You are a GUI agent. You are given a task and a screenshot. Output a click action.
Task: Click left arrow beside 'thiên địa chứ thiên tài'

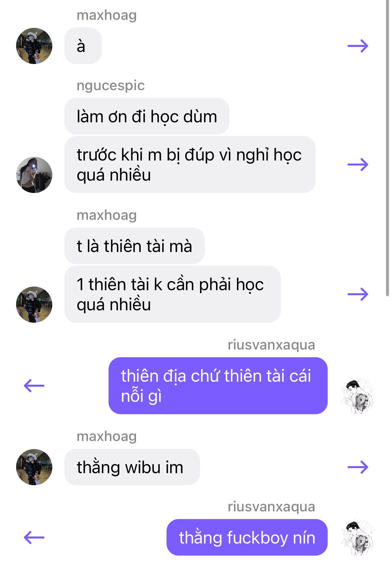tap(34, 386)
